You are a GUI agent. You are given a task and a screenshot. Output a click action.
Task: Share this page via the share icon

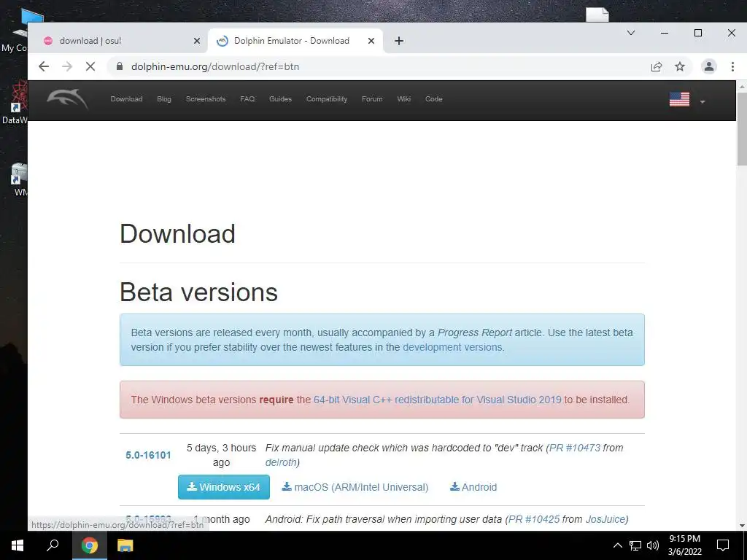pyautogui.click(x=657, y=66)
